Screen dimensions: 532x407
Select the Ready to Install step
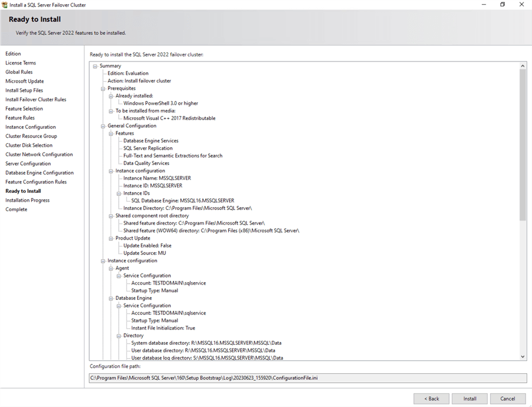click(x=23, y=191)
